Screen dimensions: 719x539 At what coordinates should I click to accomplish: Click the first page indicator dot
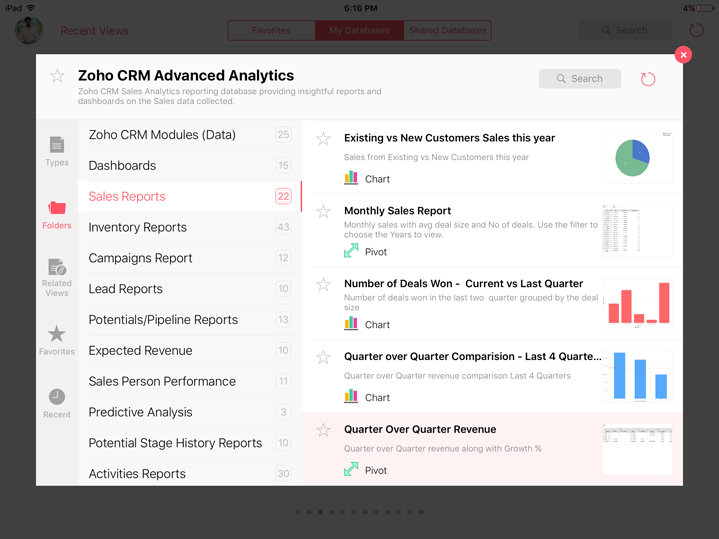(x=298, y=512)
